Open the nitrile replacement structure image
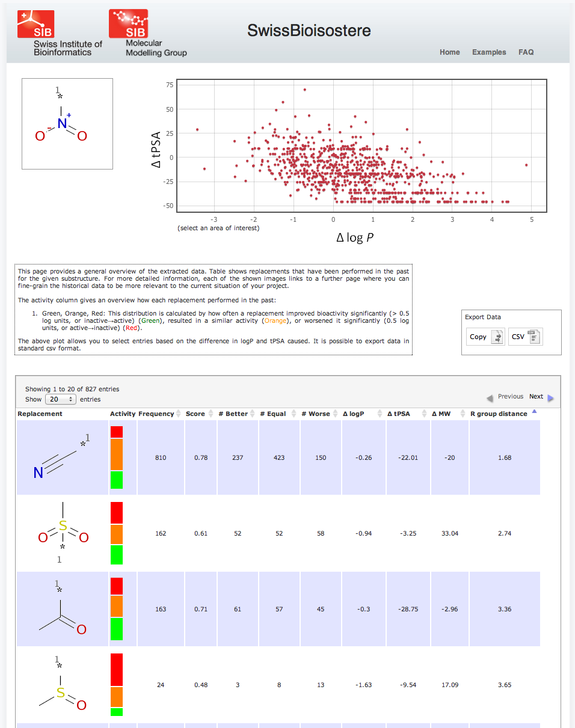575x728 pixels. 63,457
